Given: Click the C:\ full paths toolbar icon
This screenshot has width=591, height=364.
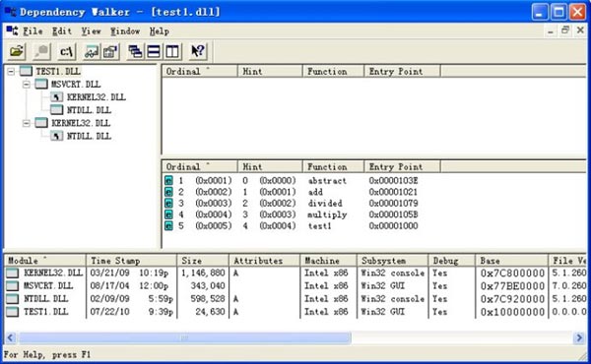Looking at the screenshot, I should coord(67,51).
